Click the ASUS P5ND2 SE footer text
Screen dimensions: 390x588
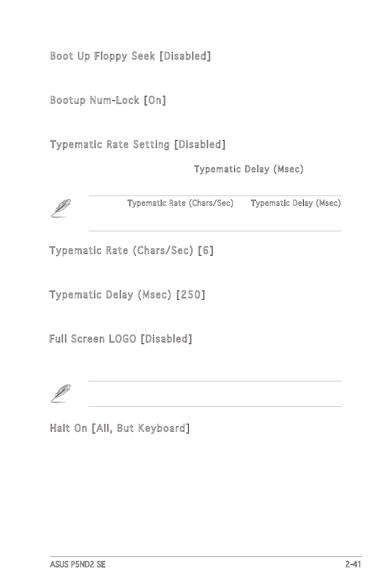tap(78, 565)
